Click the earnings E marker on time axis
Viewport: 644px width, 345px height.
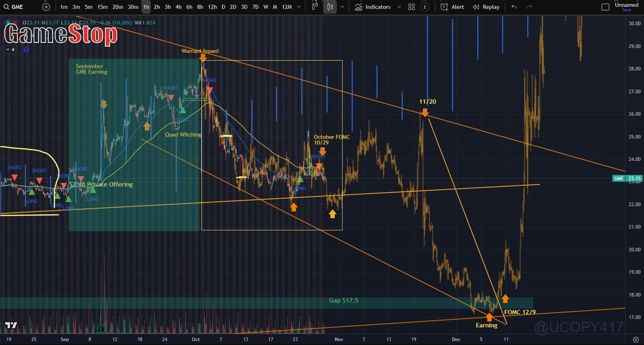tap(101, 328)
